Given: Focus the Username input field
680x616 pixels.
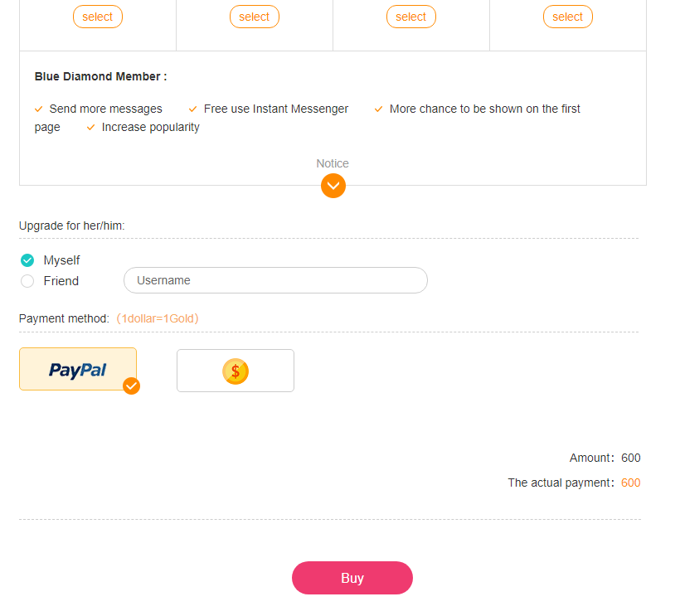Looking at the screenshot, I should coord(275,280).
